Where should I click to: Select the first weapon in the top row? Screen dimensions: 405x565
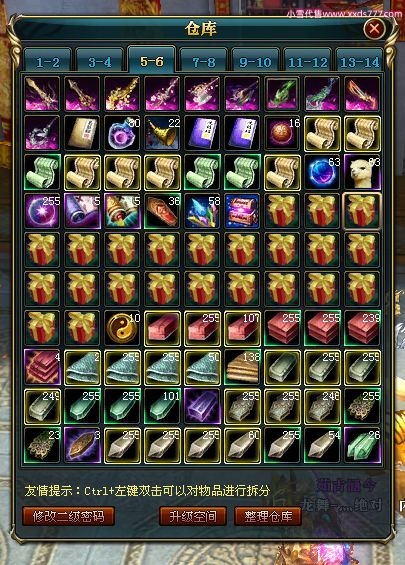42,94
